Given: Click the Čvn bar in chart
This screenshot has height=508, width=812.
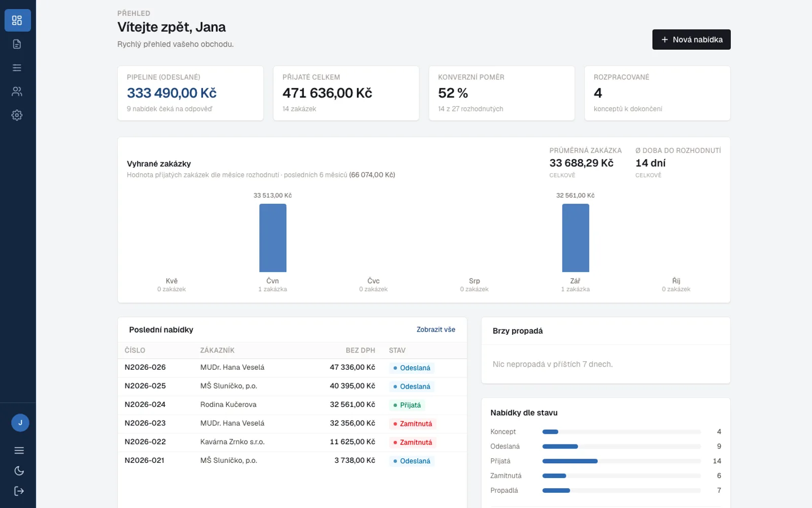Looking at the screenshot, I should (x=273, y=238).
